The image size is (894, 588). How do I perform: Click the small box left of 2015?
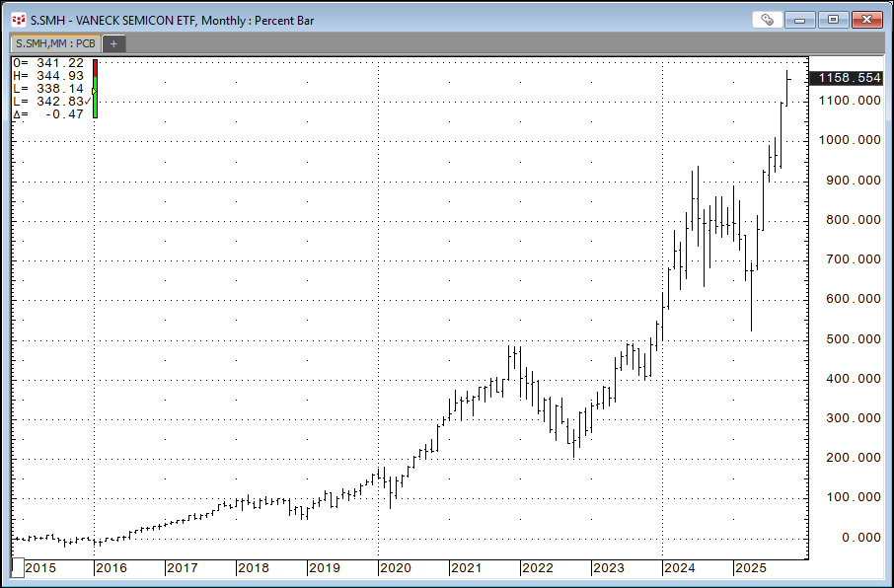[x=17, y=567]
